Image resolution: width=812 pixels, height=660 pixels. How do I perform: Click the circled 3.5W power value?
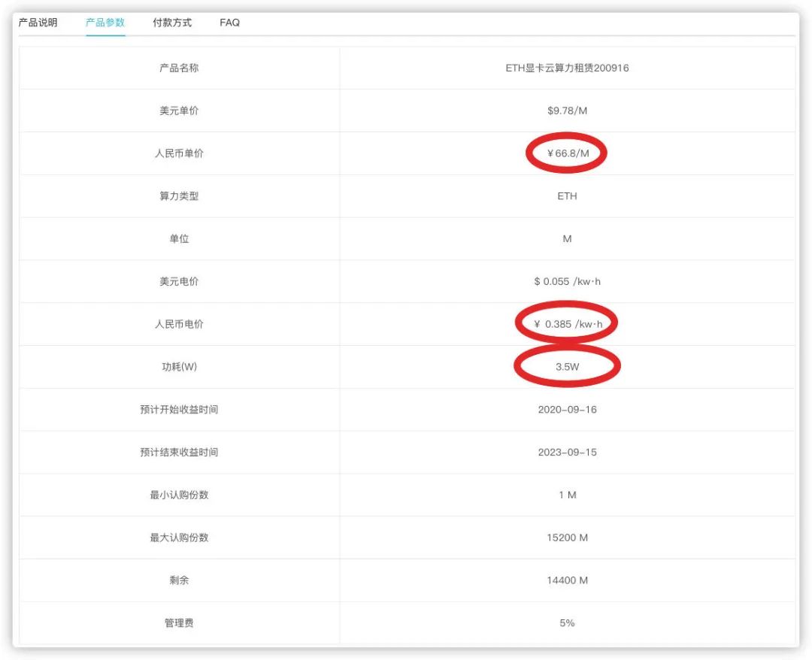point(567,367)
